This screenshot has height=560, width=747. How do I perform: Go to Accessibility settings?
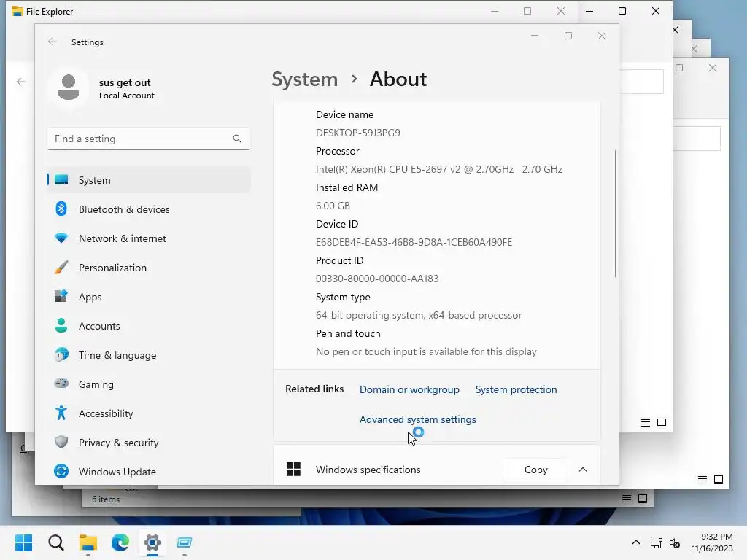(148, 413)
